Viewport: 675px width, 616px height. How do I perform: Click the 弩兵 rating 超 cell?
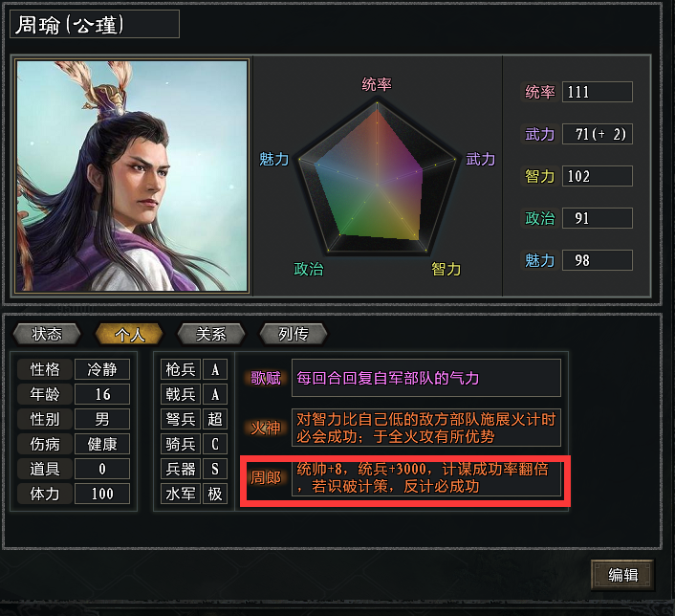coord(215,419)
